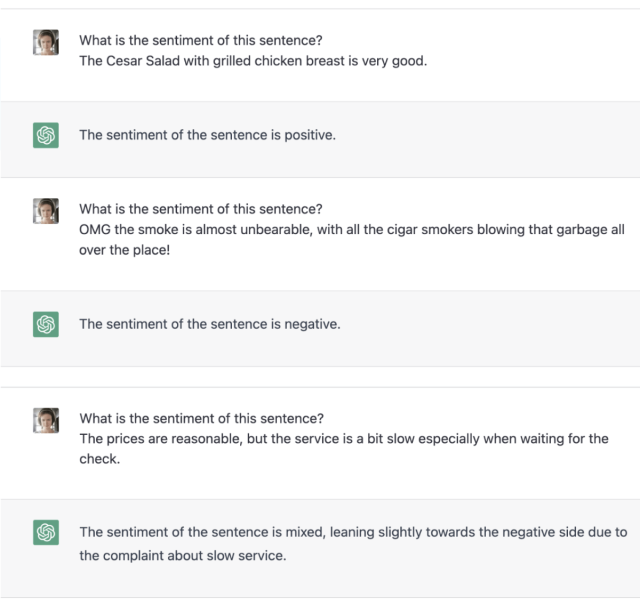
Task: Click the word 'check.' ending the third prompt
Action: (100, 459)
